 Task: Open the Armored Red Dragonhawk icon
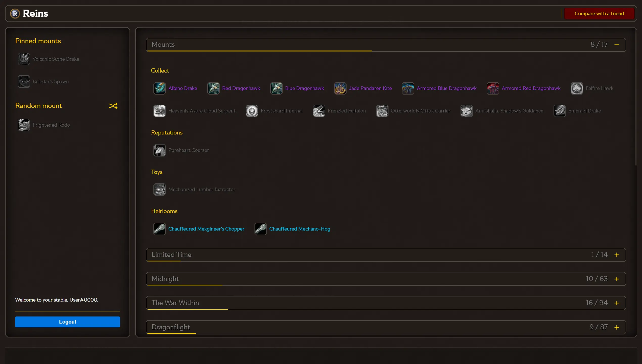click(x=493, y=88)
